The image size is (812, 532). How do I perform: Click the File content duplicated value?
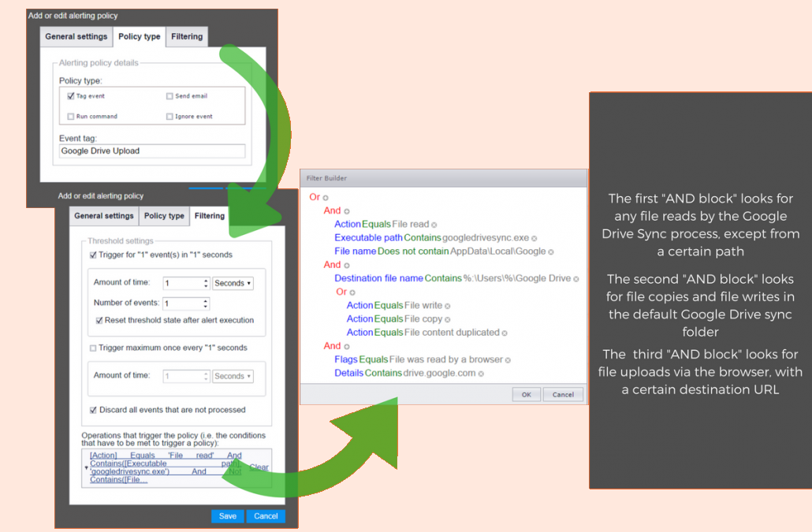(x=452, y=333)
